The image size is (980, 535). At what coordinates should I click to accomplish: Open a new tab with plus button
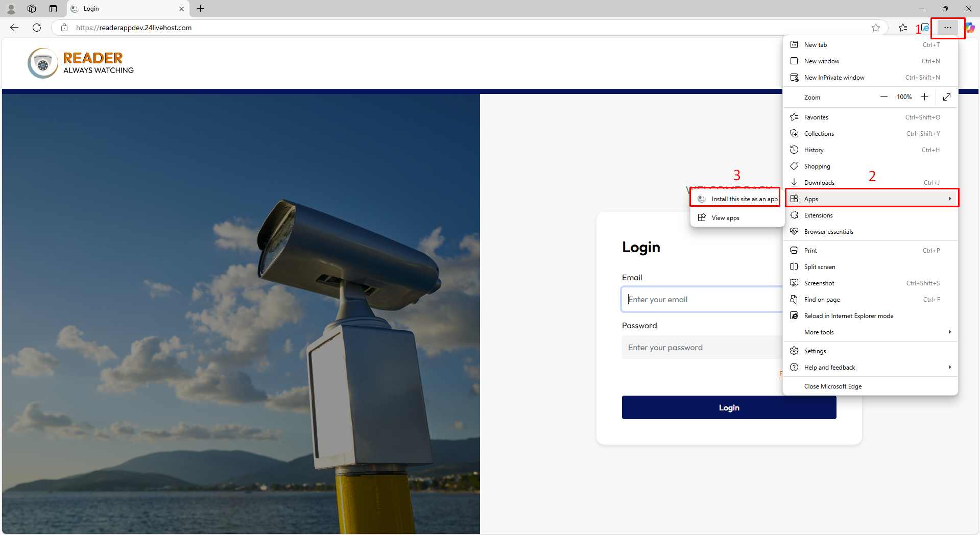point(201,9)
